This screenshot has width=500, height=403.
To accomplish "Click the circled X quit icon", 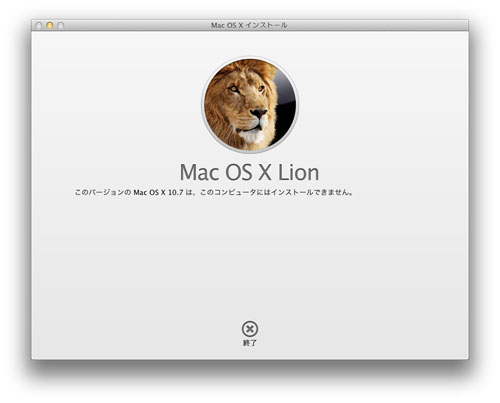I will [x=250, y=329].
